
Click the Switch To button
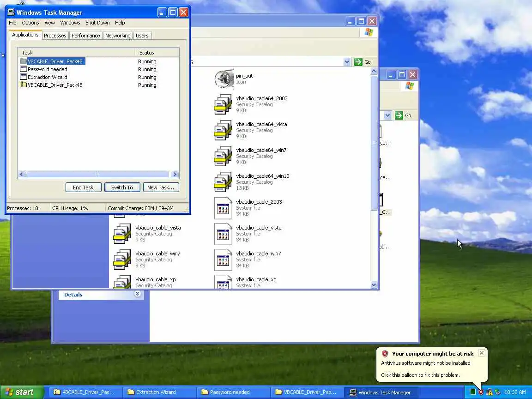coord(122,187)
